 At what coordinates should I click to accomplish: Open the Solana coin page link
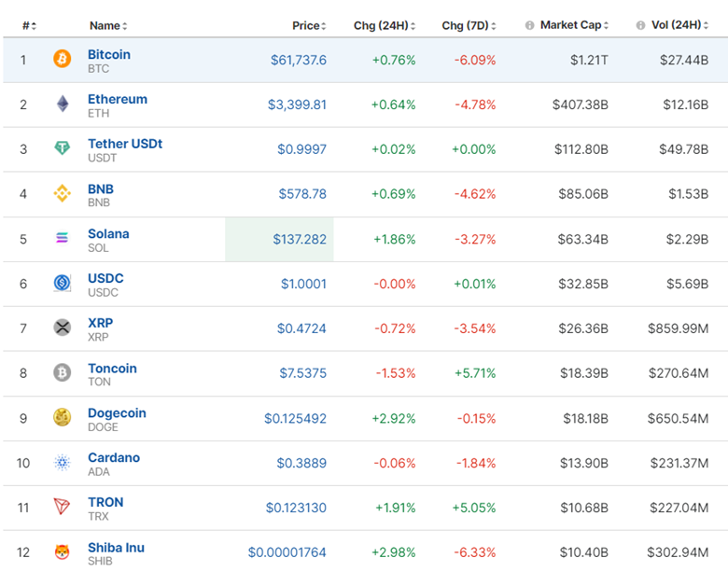coord(108,233)
